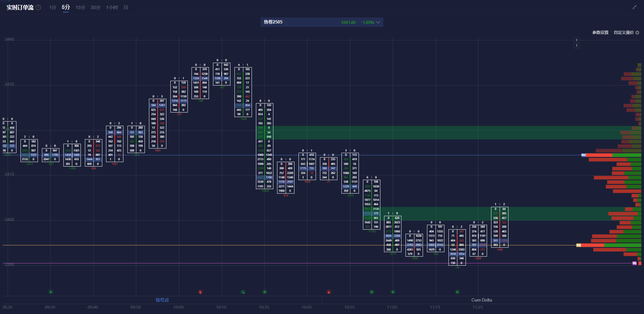Expand side panel with right chevron
644x314 pixels.
click(x=576, y=40)
